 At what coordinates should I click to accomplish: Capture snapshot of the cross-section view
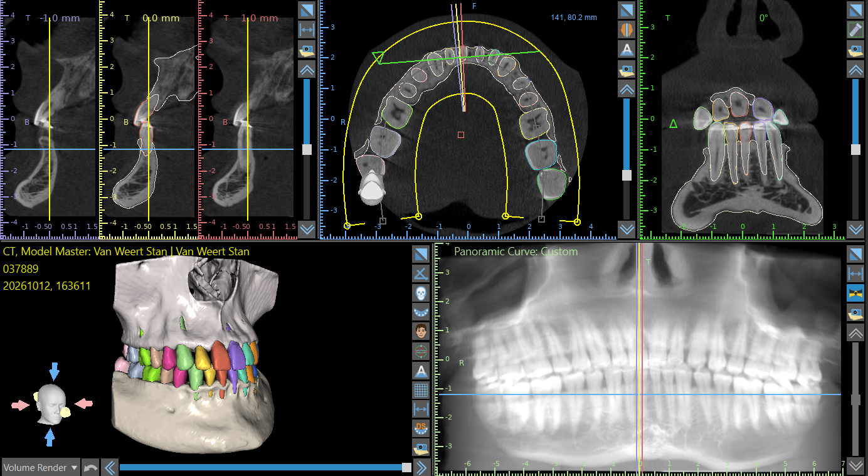click(307, 49)
